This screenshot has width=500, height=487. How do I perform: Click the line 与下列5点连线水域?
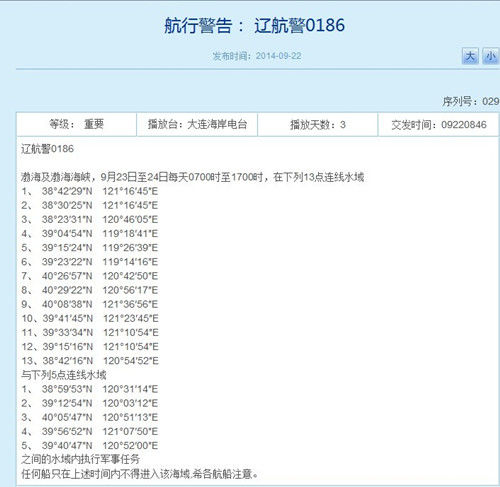(64, 375)
